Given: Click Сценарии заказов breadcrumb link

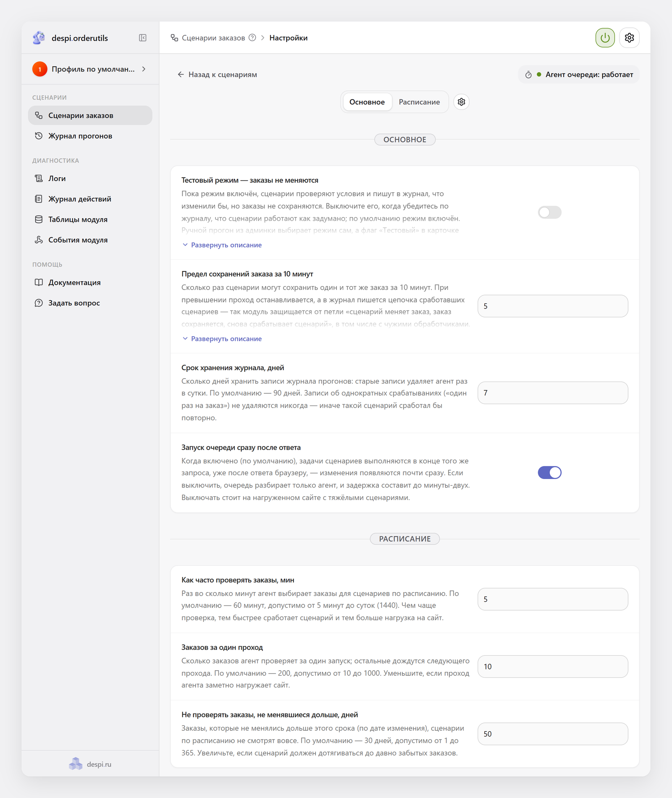Looking at the screenshot, I should point(213,38).
